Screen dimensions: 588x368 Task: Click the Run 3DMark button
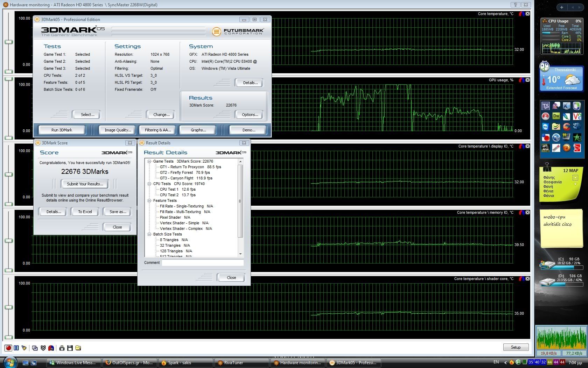[x=62, y=130]
